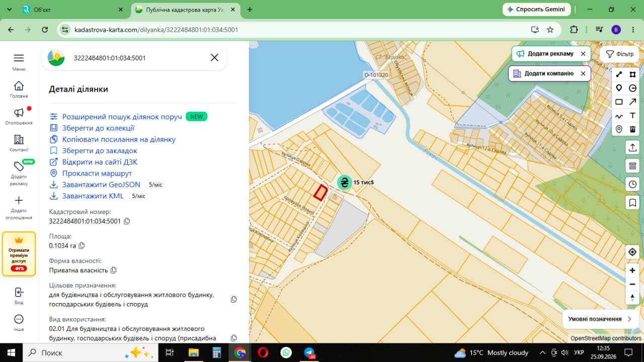The width and height of the screenshot is (644, 362).
Task: Reset map compass orientation
Action: [632, 298]
